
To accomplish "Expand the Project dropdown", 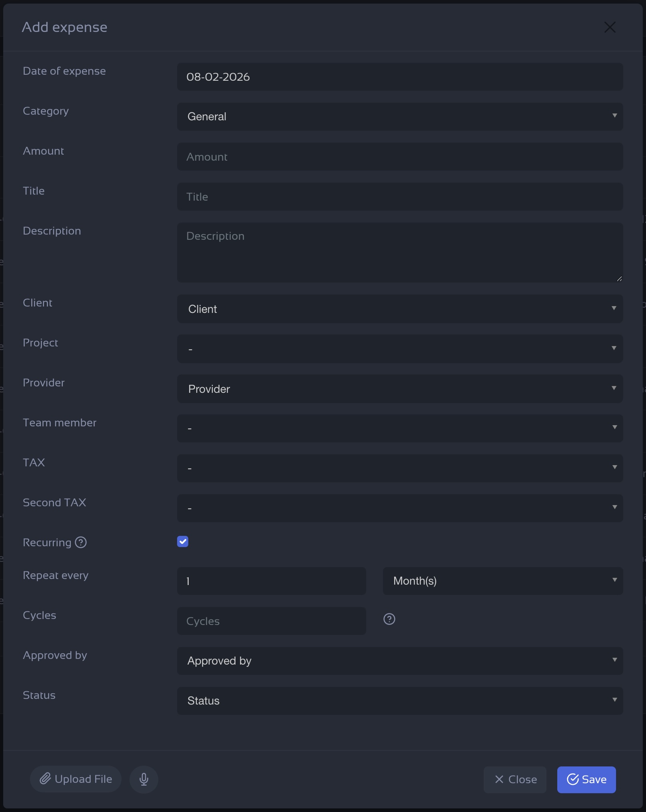I will pos(400,349).
